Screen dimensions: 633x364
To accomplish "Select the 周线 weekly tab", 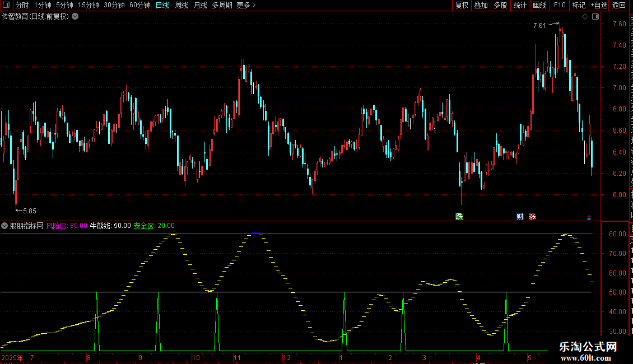I will [181, 5].
